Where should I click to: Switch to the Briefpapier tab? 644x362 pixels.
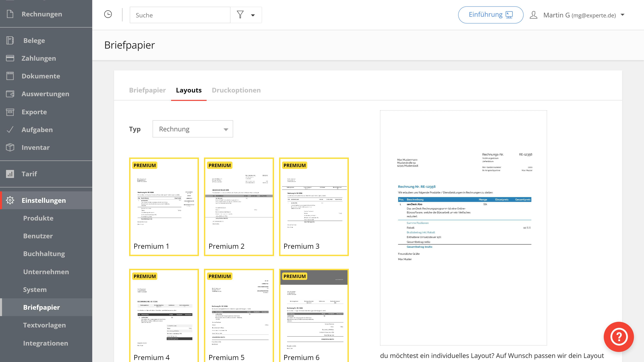[147, 90]
